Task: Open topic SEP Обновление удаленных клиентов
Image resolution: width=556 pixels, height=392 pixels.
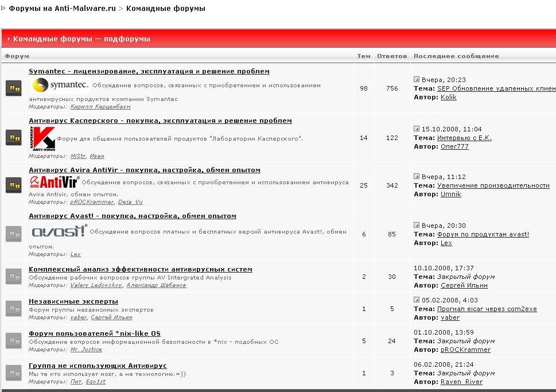Action: tap(496, 88)
